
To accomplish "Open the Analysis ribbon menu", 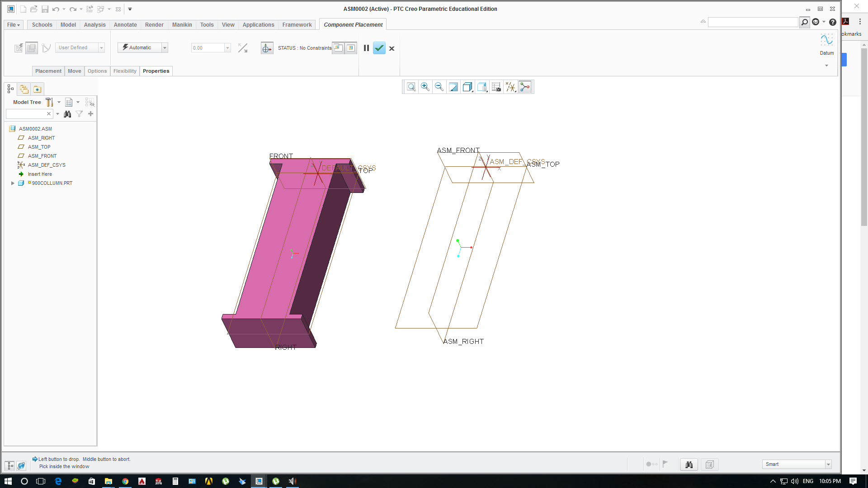I will point(94,25).
